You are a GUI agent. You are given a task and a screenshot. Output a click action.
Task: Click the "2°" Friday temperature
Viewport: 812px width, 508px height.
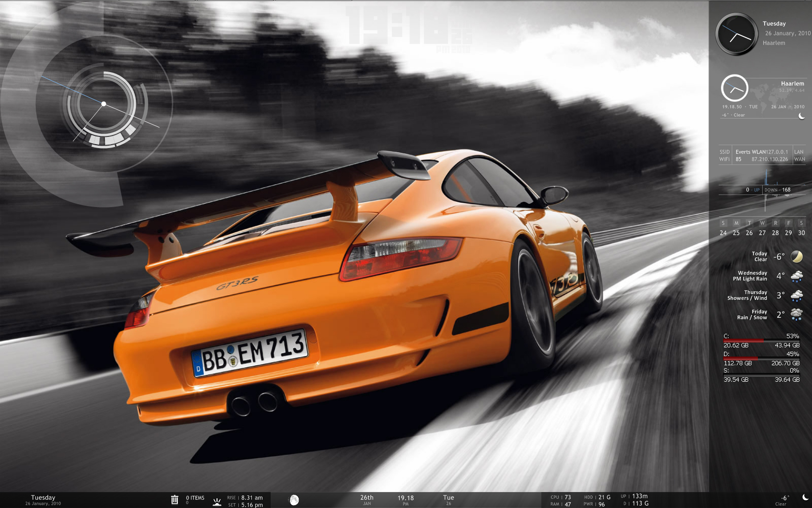pyautogui.click(x=781, y=314)
